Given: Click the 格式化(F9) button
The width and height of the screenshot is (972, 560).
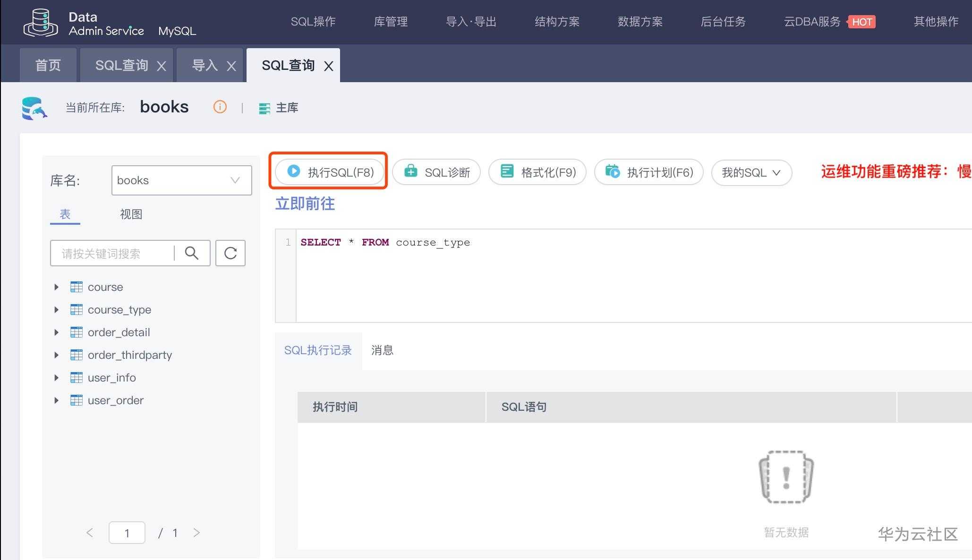Looking at the screenshot, I should pyautogui.click(x=537, y=172).
